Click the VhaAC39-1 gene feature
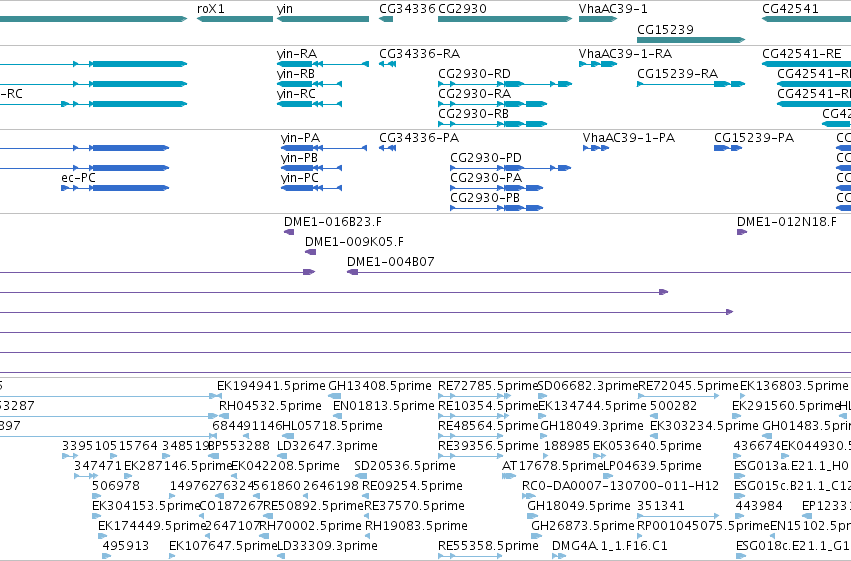The width and height of the screenshot is (851, 561). (x=598, y=19)
